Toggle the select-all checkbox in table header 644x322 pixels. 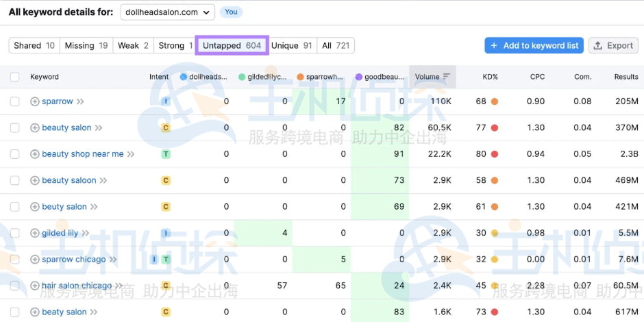15,77
